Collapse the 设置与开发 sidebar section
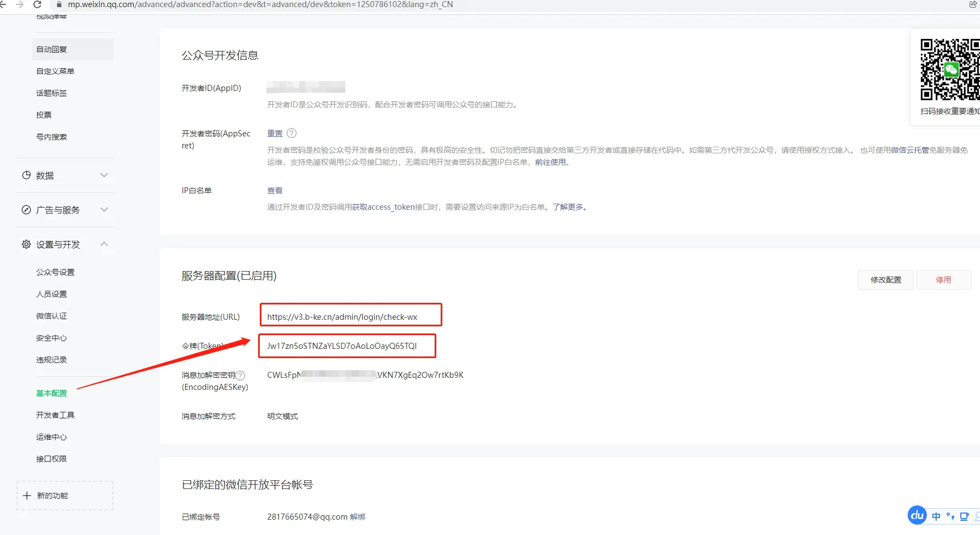Screen dimensions: 980x535 point(104,244)
